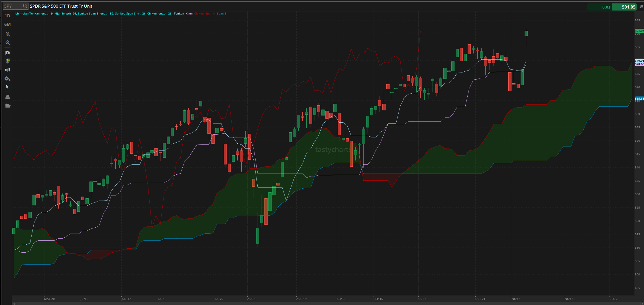Click the JUN 3 date label
Screen dimensions: 644x305
84,299
